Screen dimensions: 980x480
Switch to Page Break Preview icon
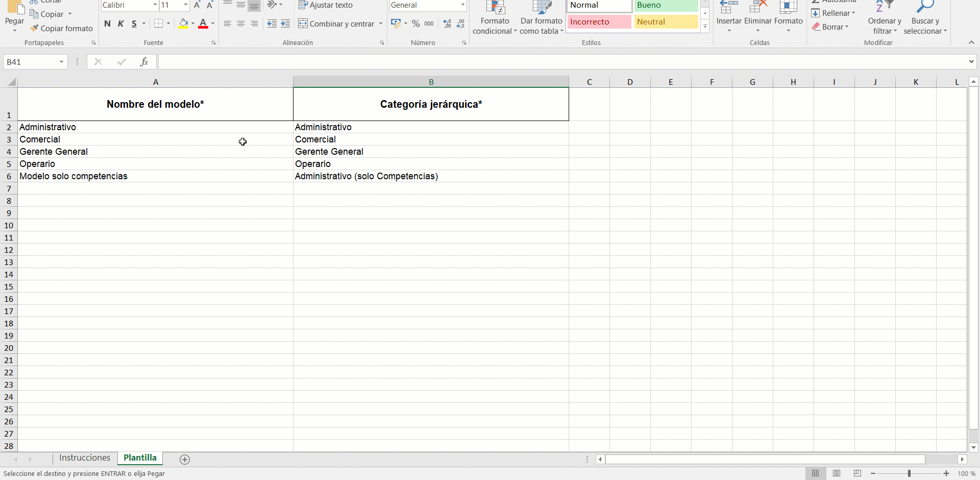click(x=857, y=473)
